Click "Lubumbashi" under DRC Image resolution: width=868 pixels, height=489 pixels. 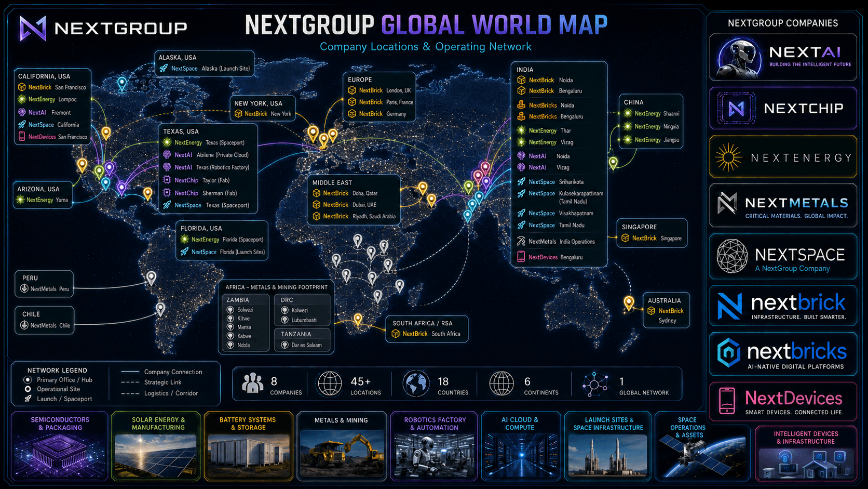[299, 320]
